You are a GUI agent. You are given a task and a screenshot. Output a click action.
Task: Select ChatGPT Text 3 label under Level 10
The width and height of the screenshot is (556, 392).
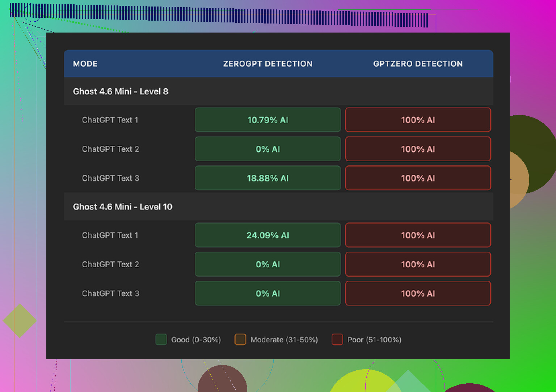[x=110, y=294]
